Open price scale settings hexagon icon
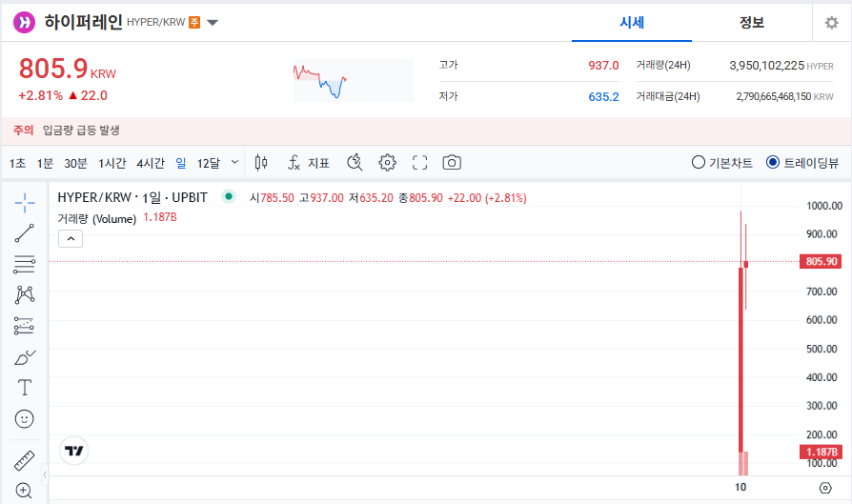852x504 pixels. 824,488
